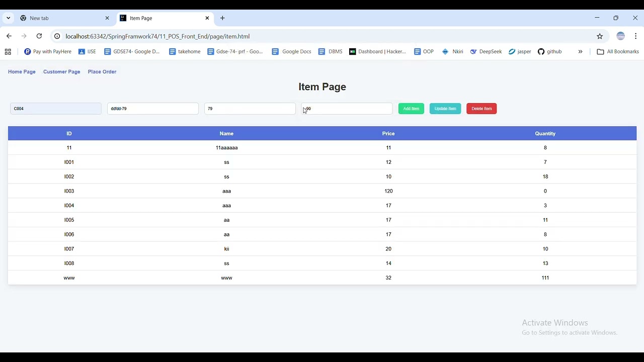644x362 pixels.
Task: Click the price field containing 79
Action: click(250, 109)
